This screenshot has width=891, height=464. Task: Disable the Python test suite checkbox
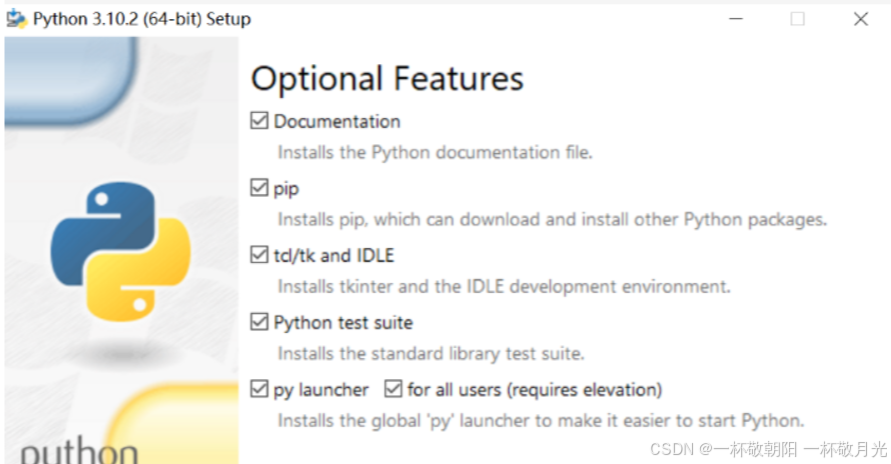click(259, 322)
